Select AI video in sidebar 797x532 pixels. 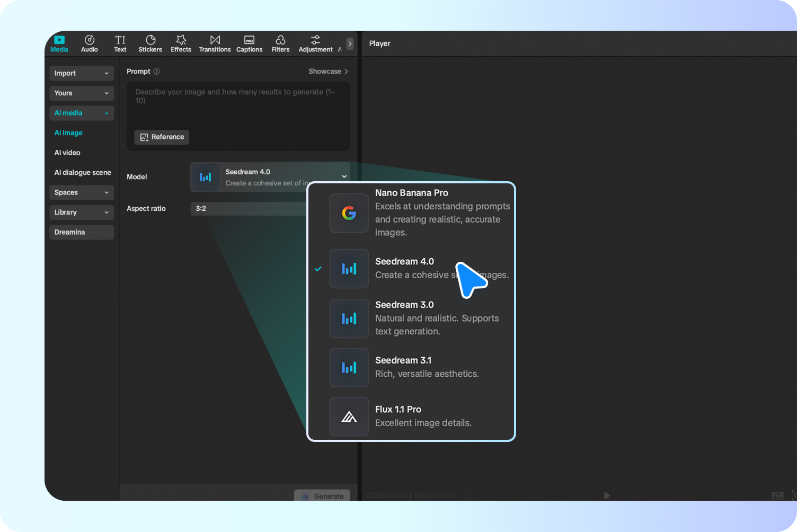coord(67,153)
